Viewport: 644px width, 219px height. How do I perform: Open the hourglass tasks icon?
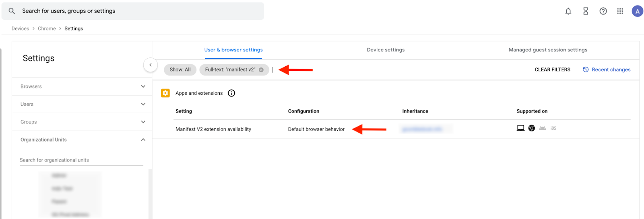coord(586,11)
